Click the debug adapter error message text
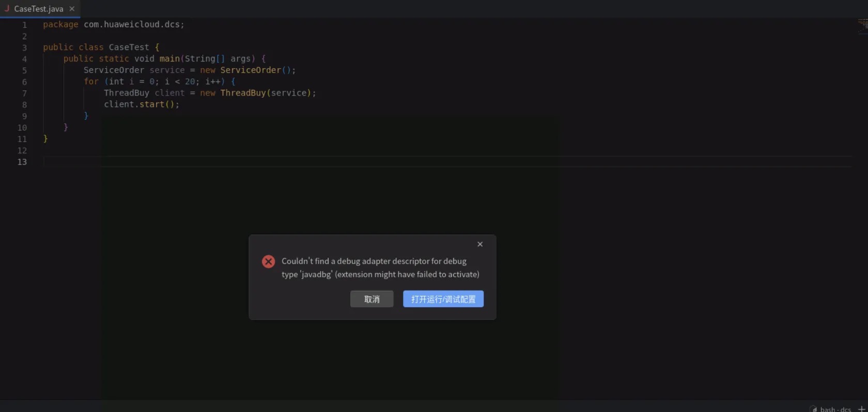Screen dimensions: 868x412 point(380,267)
